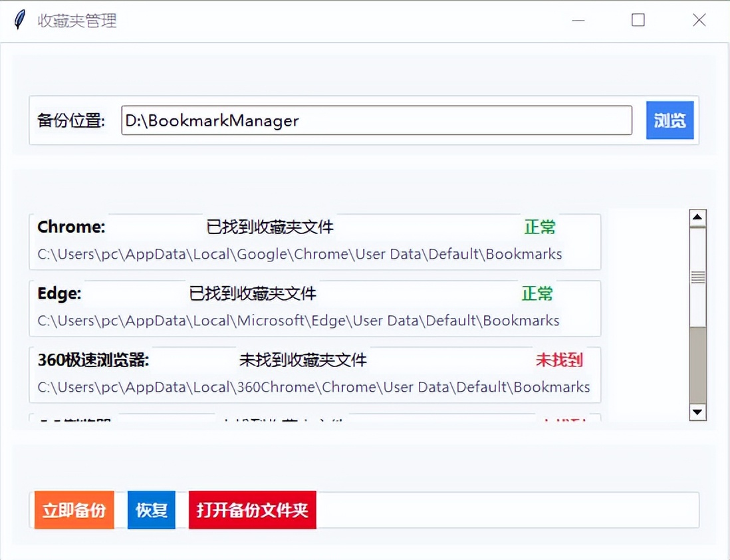Click the scrollbar down arrow icon
730x560 pixels.
point(697,412)
